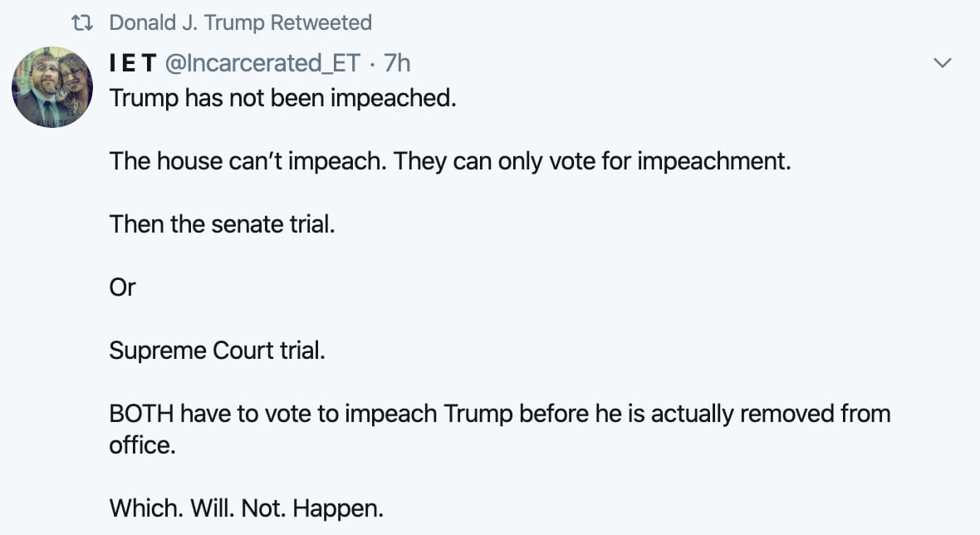This screenshot has height=535, width=980.
Task: Click the capitalized word "BOTH"
Action: [142, 413]
